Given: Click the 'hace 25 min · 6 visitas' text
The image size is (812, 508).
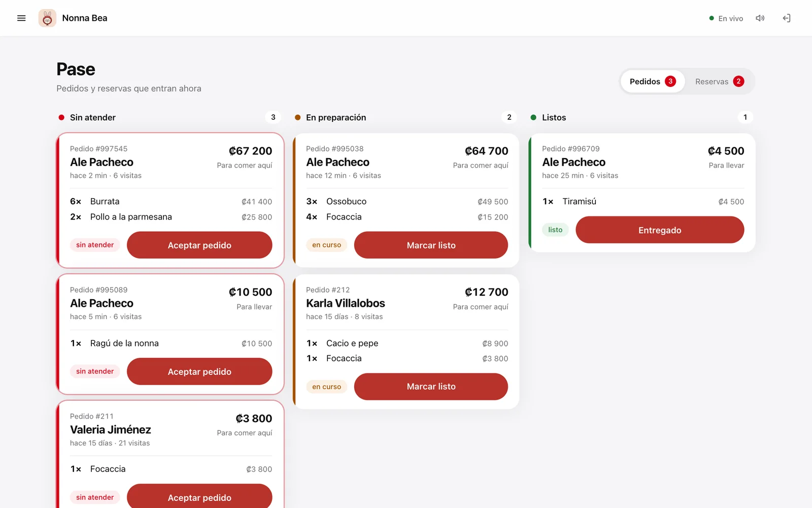Looking at the screenshot, I should (x=580, y=176).
